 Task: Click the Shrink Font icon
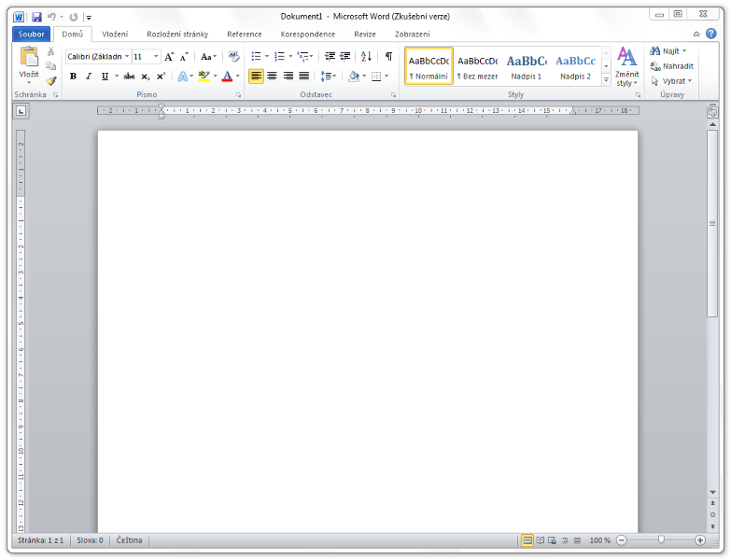[184, 56]
